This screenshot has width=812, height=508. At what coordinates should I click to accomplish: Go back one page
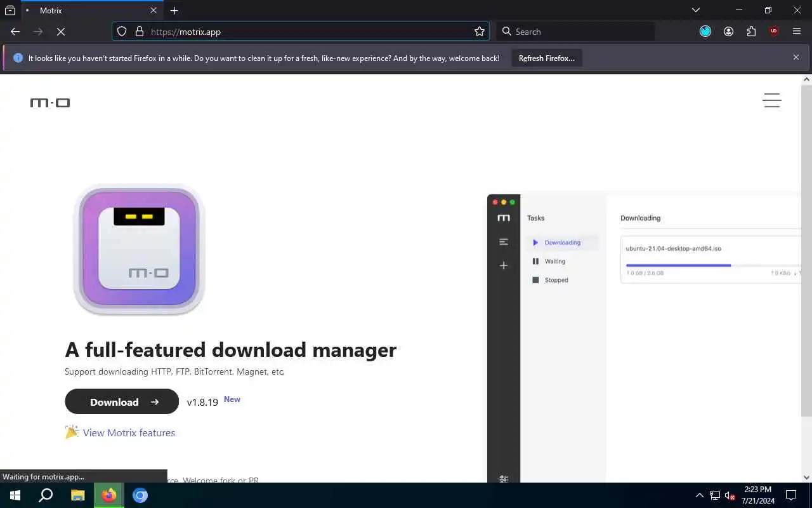coord(15,32)
